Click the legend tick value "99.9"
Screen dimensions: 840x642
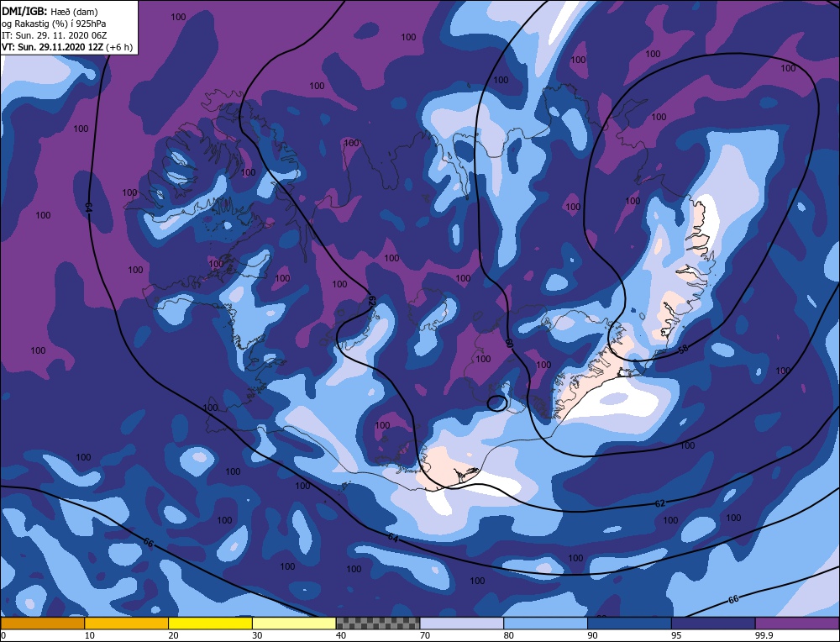(x=763, y=635)
